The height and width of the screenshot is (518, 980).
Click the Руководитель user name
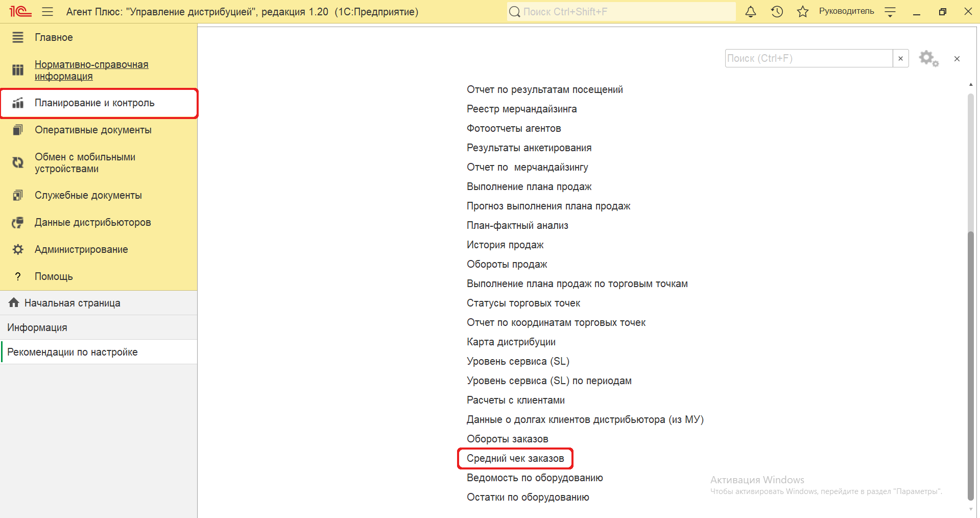point(846,11)
